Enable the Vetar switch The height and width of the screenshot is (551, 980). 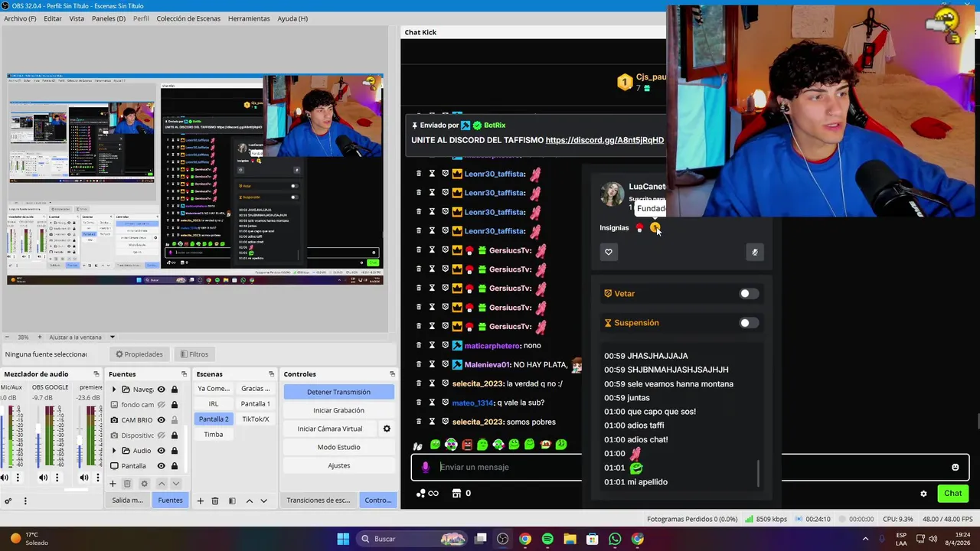[749, 294]
